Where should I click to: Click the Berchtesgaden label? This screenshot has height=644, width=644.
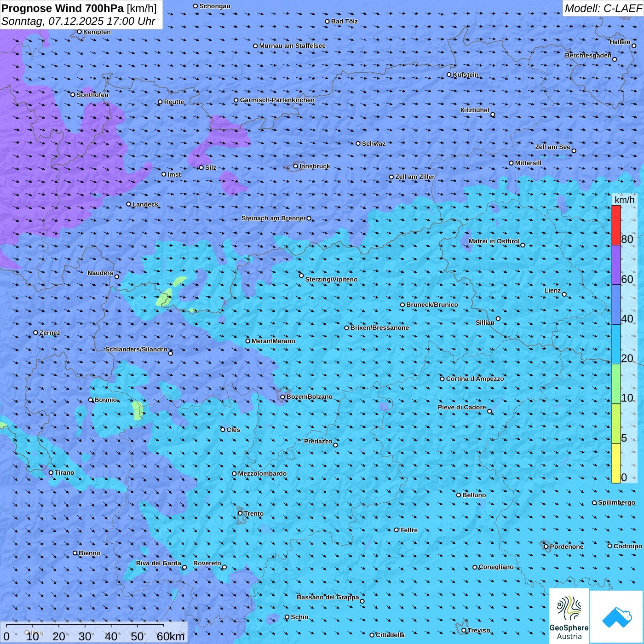click(x=588, y=55)
